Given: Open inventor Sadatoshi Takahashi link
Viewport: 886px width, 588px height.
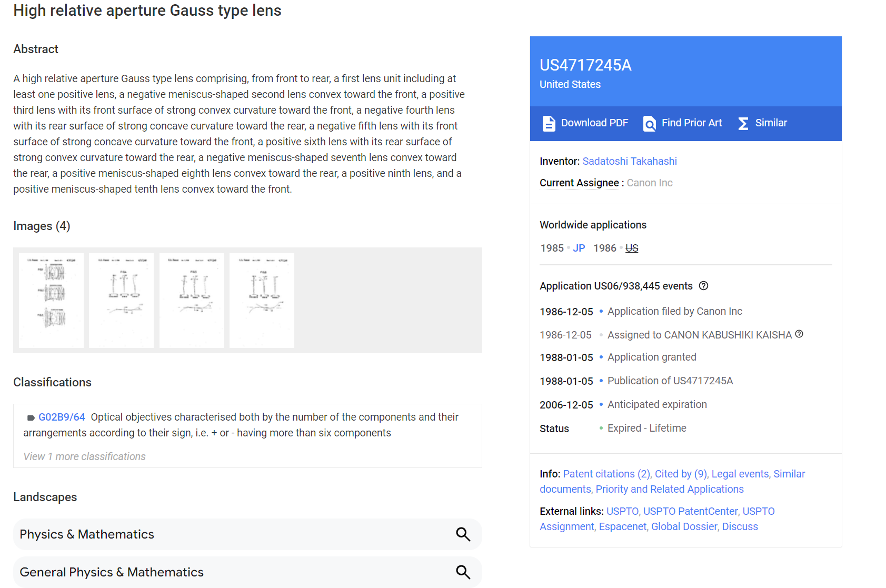Looking at the screenshot, I should point(630,161).
